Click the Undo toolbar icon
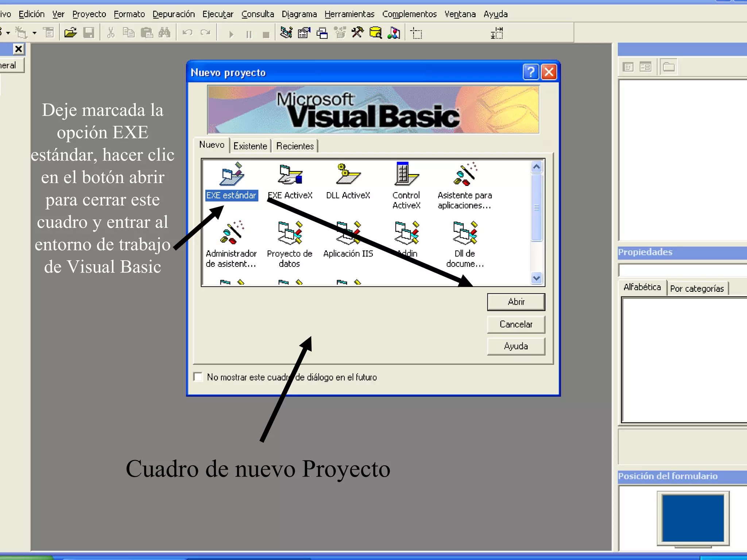This screenshot has height=560, width=747. [x=187, y=33]
